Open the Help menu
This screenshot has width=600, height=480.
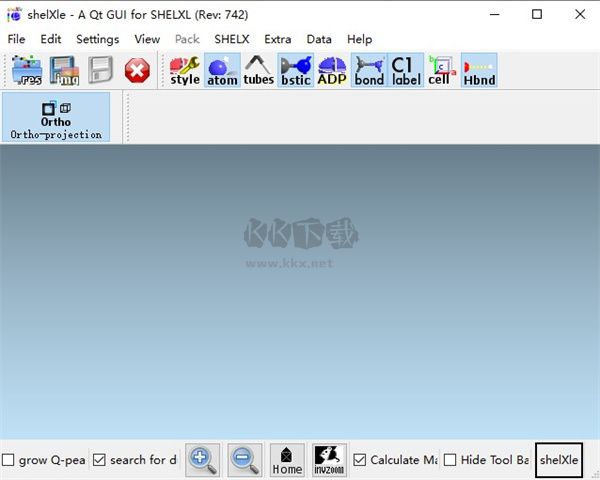point(359,39)
